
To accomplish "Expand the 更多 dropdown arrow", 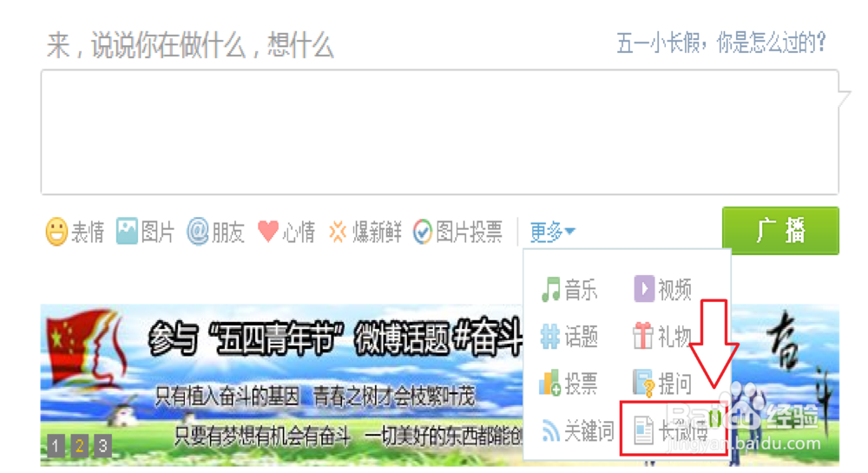I will point(570,231).
